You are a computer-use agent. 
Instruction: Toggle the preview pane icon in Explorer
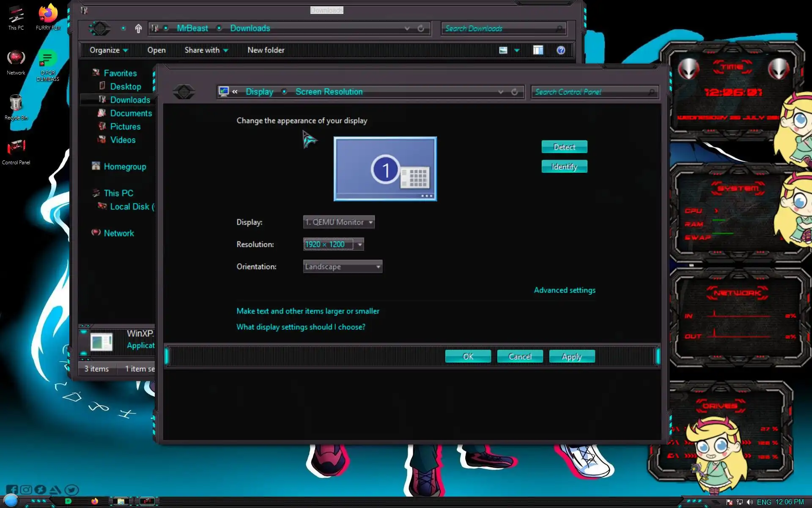click(x=538, y=50)
